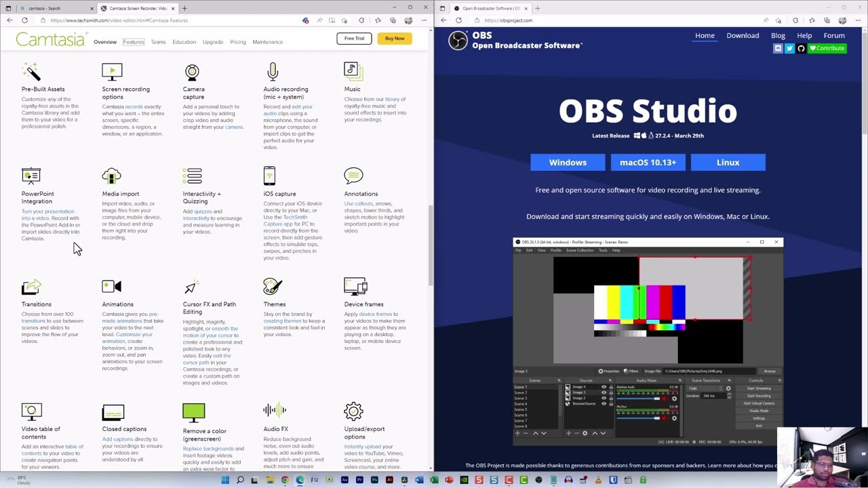
Task: Open browser settings menu in OBS window
Action: click(x=858, y=20)
